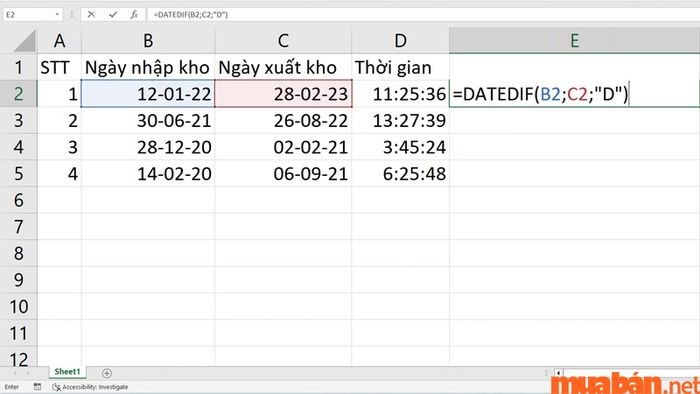Select the cell containing date 12-01-22
This screenshot has height=394, width=700.
148,94
